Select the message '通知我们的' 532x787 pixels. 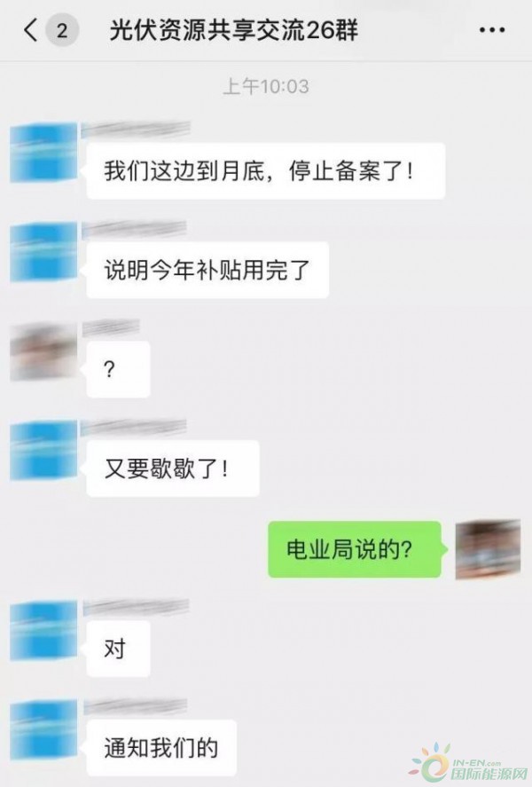click(161, 747)
